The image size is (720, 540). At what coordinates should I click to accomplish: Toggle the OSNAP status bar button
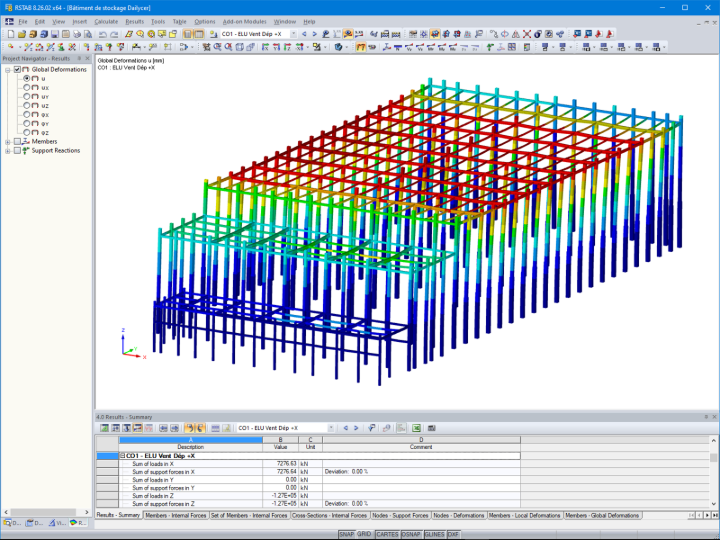pos(411,534)
